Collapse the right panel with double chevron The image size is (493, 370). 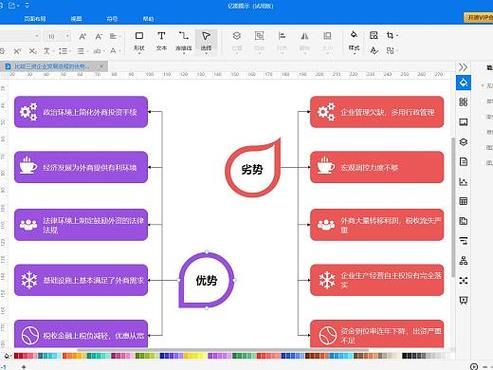click(463, 67)
